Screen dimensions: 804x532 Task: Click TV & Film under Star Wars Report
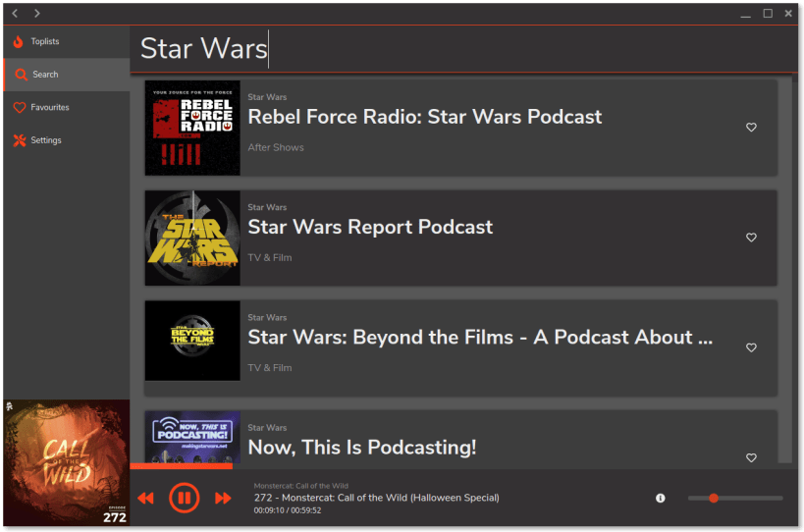click(x=270, y=258)
